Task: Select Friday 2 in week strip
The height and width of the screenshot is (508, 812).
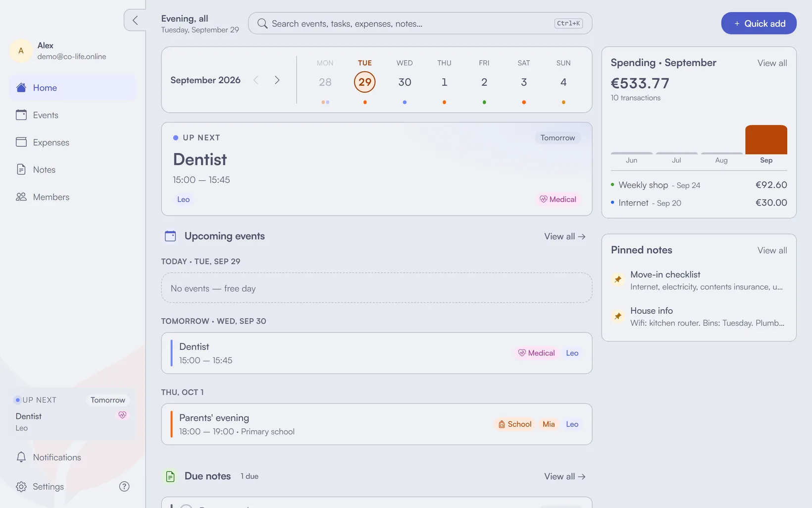Action: (484, 82)
